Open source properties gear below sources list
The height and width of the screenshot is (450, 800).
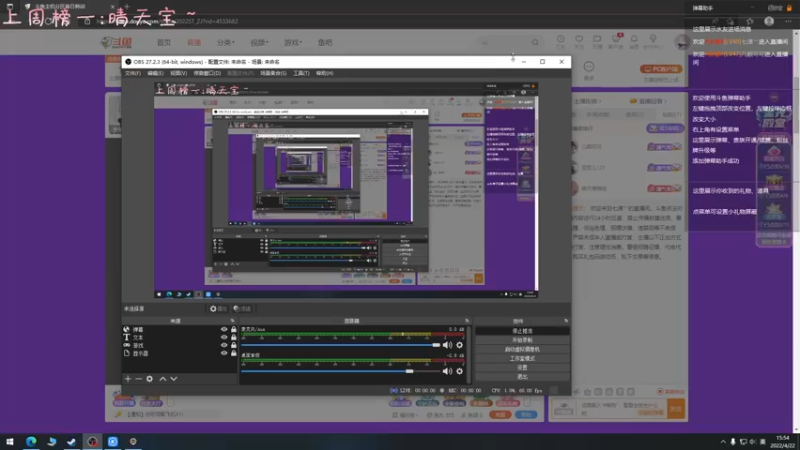coord(149,379)
